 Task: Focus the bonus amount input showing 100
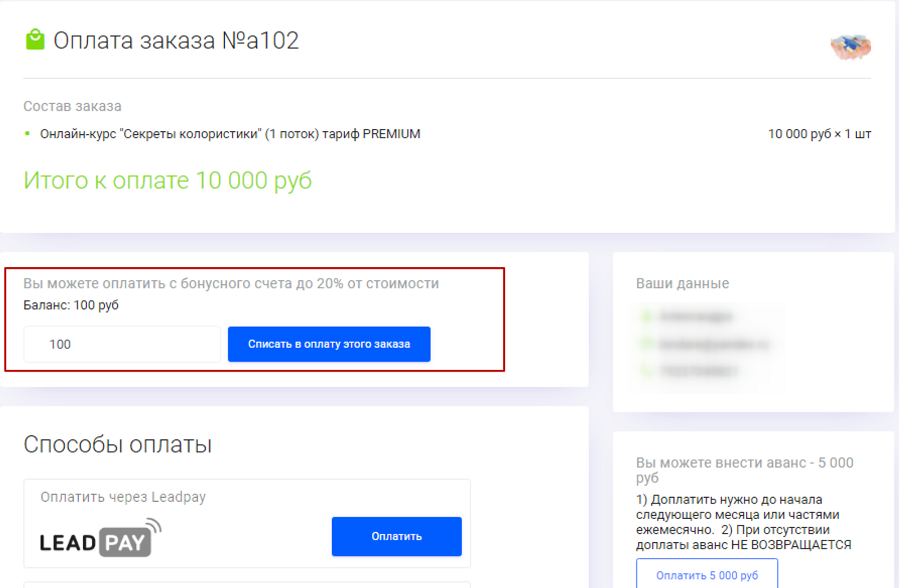point(122,344)
